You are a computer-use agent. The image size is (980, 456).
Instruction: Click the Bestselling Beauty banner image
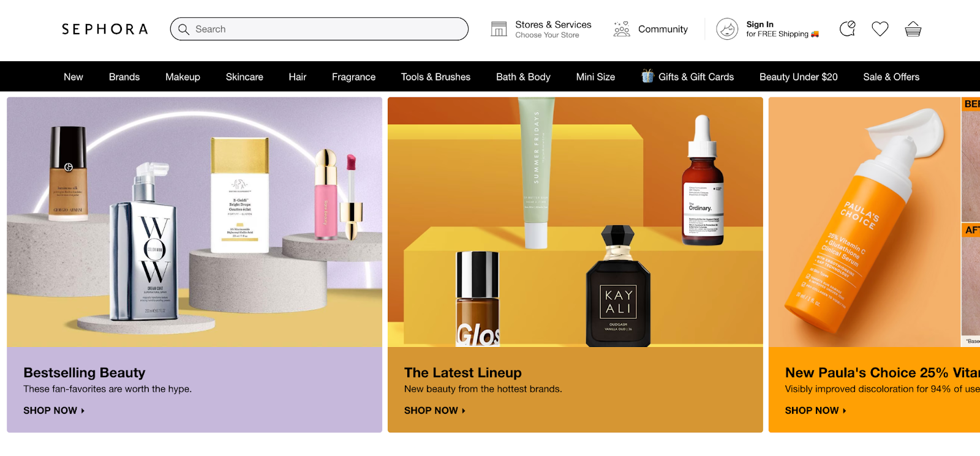194,222
